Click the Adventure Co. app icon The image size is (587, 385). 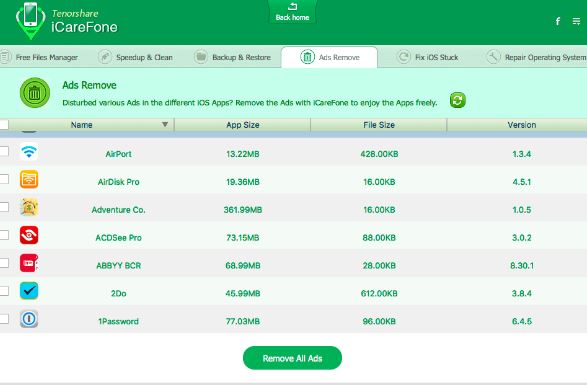[29, 207]
